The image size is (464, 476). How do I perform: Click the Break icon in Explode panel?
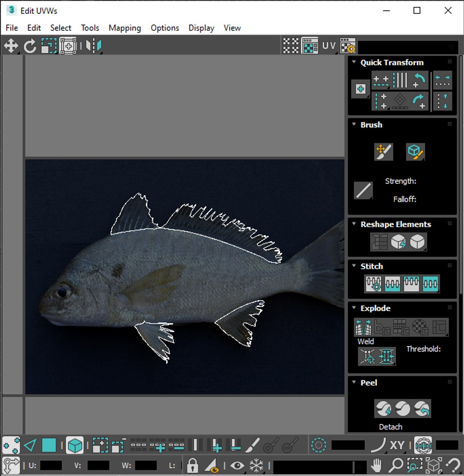(363, 327)
